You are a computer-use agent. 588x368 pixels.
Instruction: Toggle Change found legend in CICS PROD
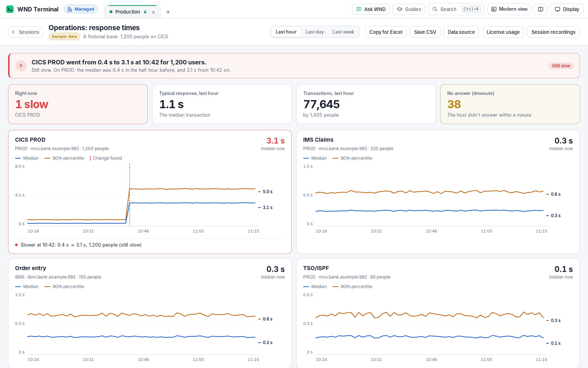[106, 158]
